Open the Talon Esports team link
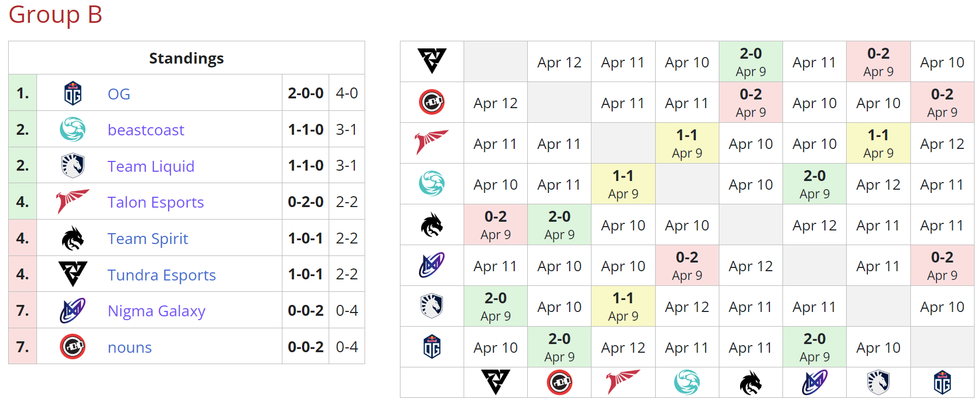This screenshot has height=406, width=980. 156,202
